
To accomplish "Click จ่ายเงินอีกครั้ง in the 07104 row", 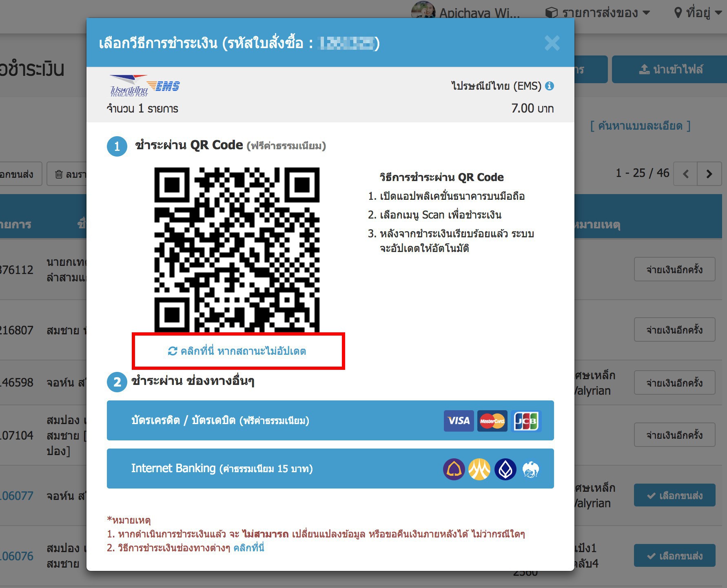I will tap(674, 435).
